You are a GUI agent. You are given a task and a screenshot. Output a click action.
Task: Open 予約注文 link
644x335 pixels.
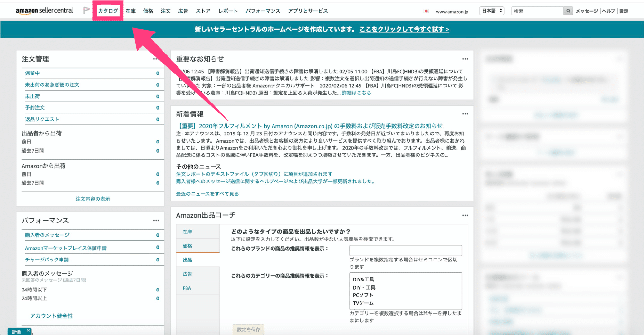[35, 108]
